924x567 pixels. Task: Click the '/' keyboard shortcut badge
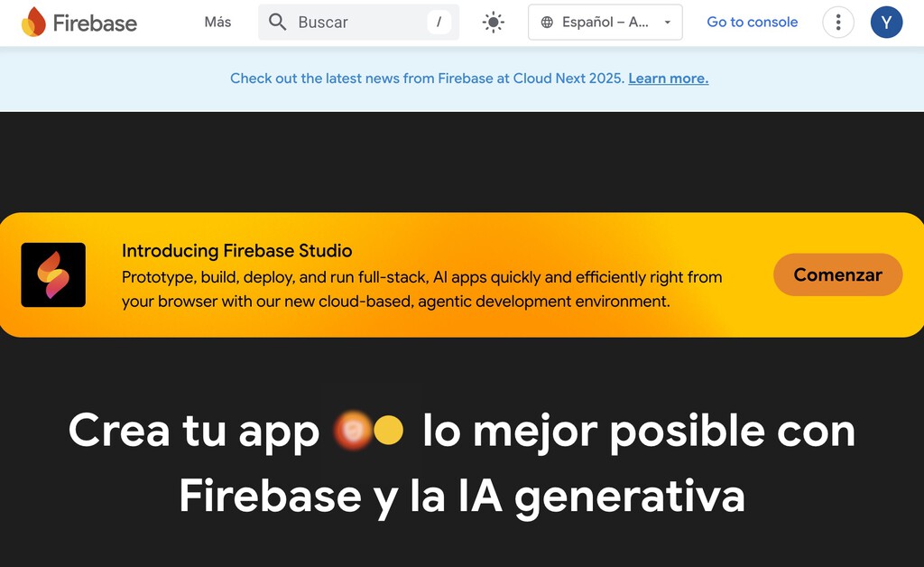(x=437, y=21)
